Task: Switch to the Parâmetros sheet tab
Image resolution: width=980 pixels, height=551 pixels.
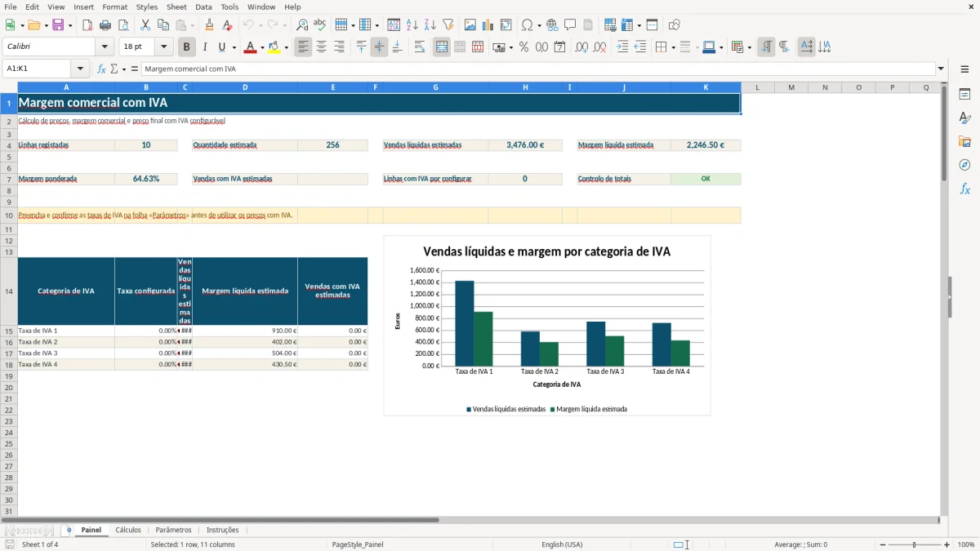Action: point(173,530)
